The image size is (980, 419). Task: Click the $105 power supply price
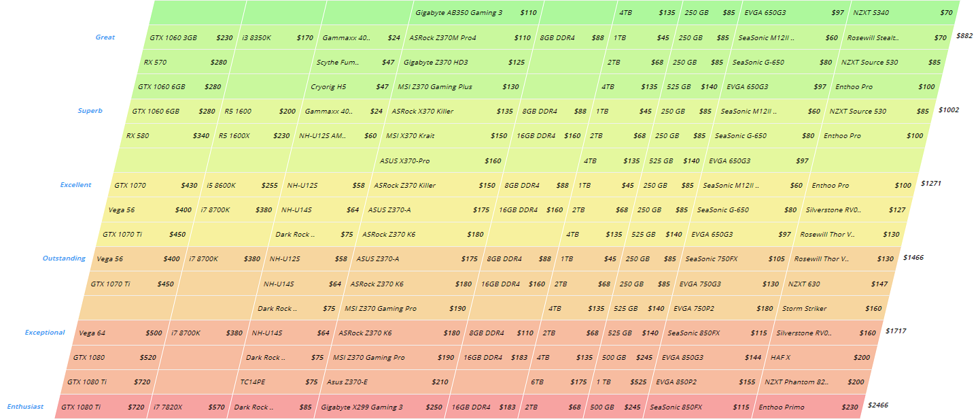776,259
